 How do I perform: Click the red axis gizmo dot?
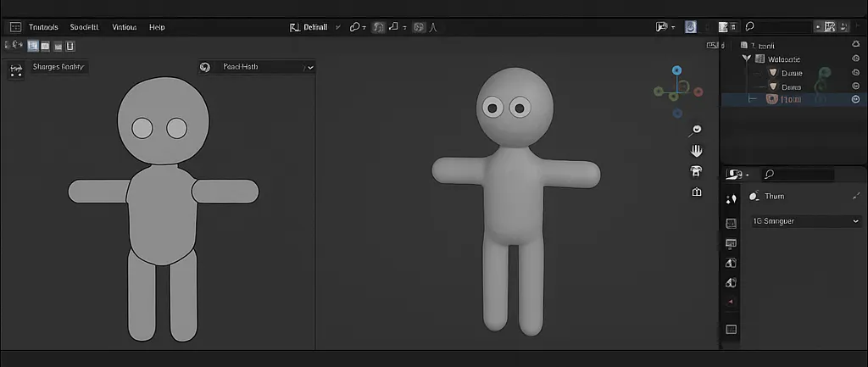(697, 90)
